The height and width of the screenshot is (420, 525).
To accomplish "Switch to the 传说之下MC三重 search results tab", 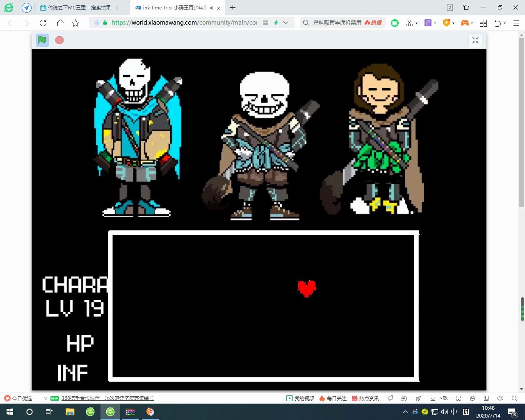I will pos(82,7).
